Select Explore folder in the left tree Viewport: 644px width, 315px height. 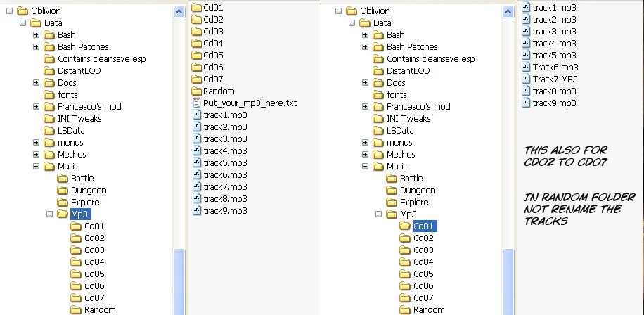[x=85, y=202]
